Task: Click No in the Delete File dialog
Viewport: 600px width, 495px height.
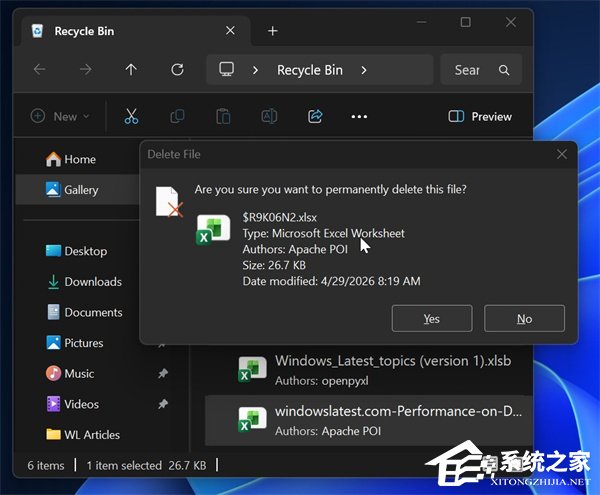Action: tap(524, 318)
